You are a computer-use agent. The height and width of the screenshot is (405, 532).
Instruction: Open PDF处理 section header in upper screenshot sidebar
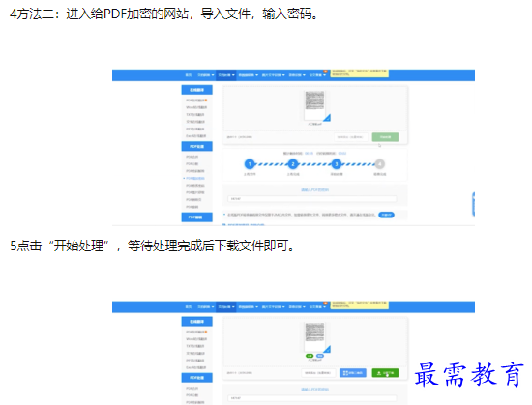coord(196,146)
